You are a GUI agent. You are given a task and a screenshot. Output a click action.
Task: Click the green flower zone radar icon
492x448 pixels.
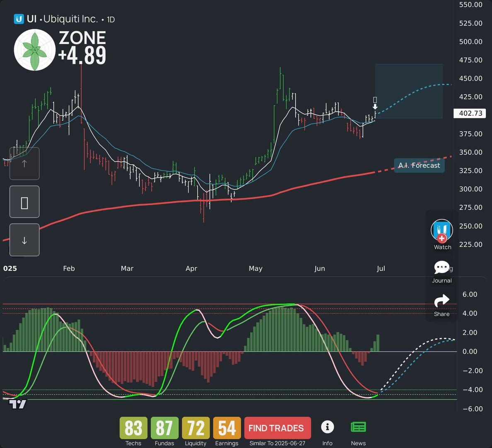click(35, 50)
